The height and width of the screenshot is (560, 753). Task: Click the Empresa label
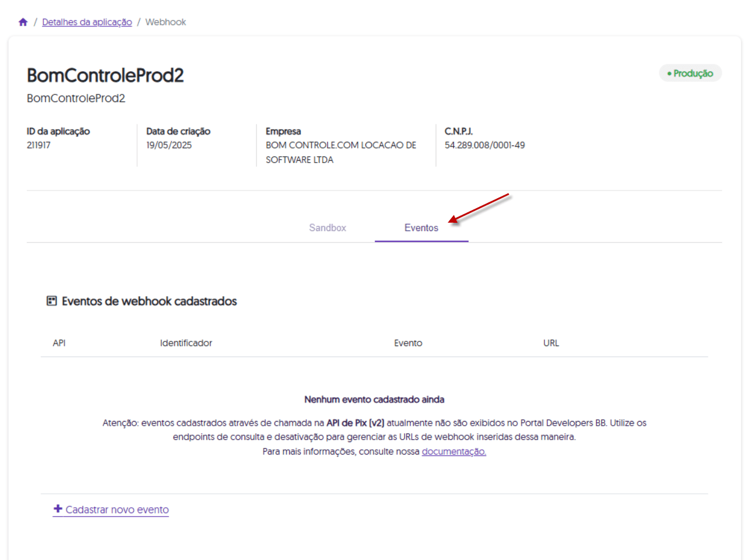click(x=283, y=131)
